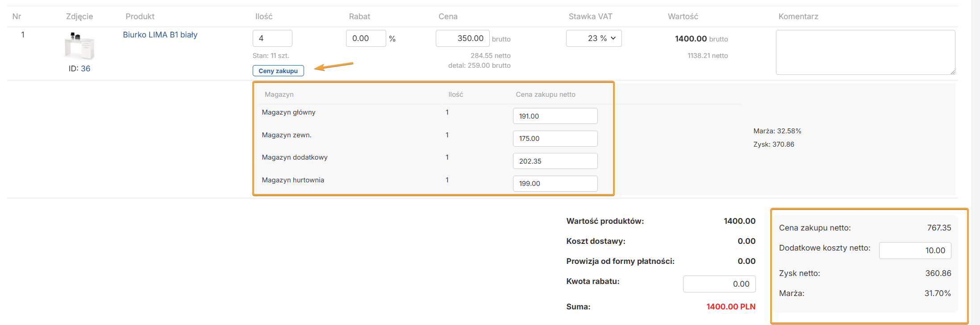Select the Cena brutto field showing 350.00
The image size is (980, 325).
462,38
